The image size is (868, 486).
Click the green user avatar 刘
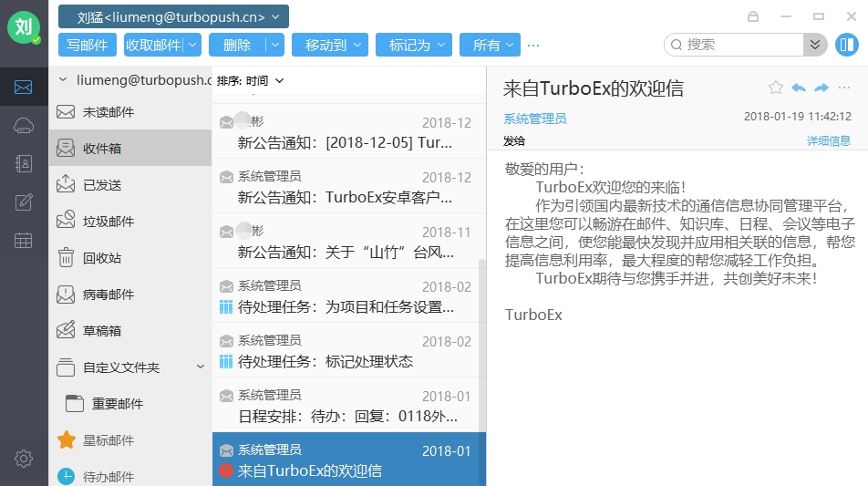24,26
